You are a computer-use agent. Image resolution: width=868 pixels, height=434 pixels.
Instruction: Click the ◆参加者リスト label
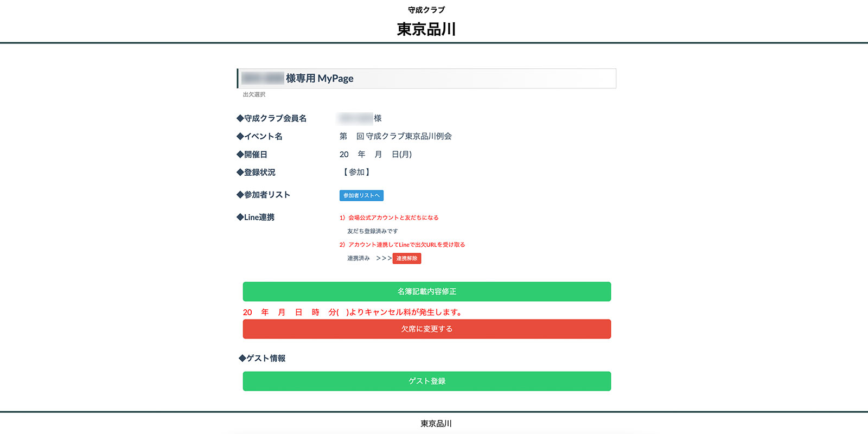[x=264, y=195]
